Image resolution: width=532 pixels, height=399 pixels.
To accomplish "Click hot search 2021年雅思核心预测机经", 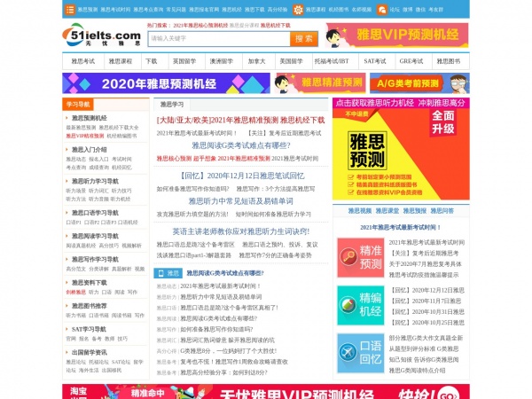I will coord(200,26).
